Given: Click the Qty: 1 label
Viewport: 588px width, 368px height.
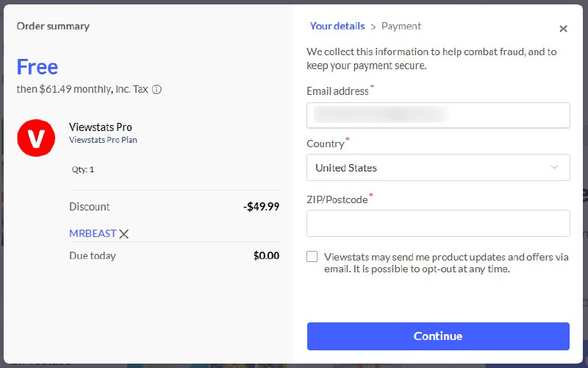Looking at the screenshot, I should point(83,169).
